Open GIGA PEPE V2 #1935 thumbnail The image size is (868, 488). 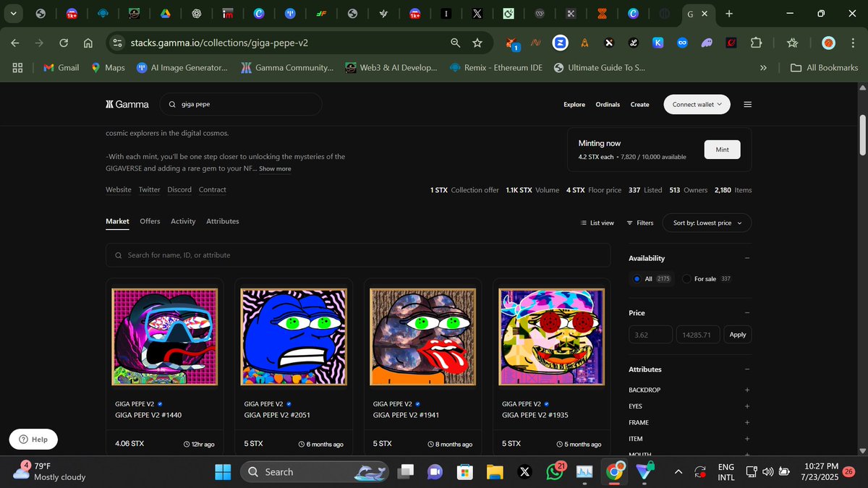551,336
